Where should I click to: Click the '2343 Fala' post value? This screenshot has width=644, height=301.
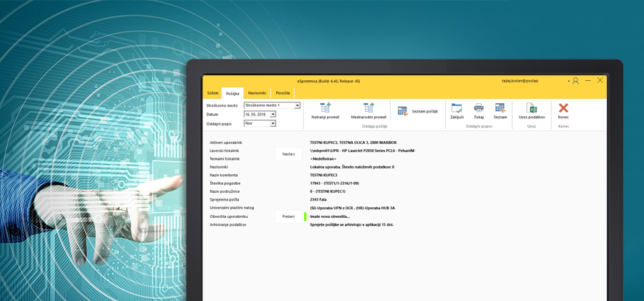coord(318,200)
